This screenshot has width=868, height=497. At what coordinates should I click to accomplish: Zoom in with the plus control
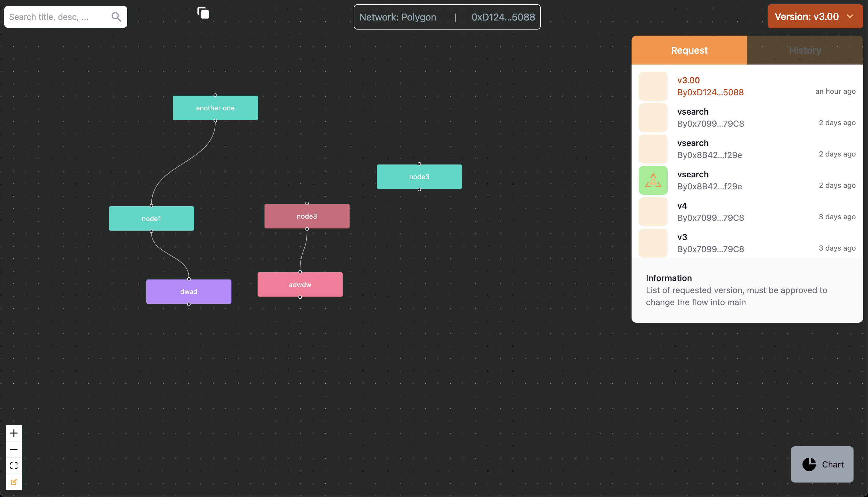[14, 433]
